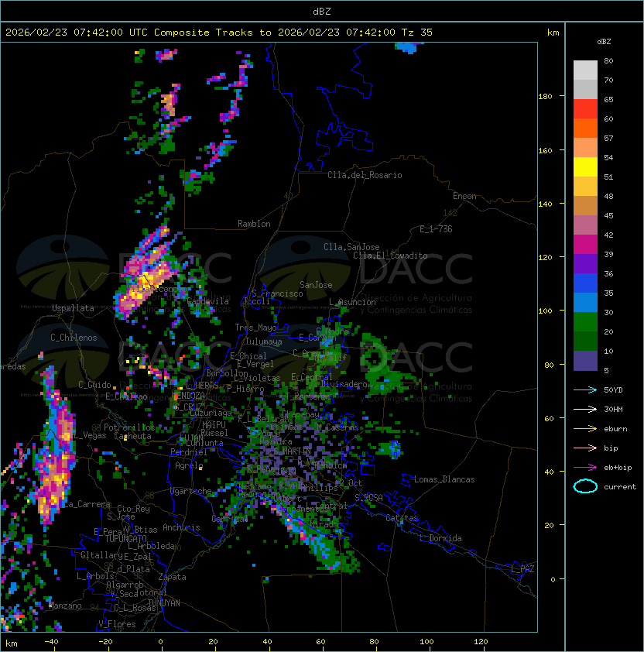
Task: Click the 'MENDOZA' city label
Action: (x=188, y=396)
